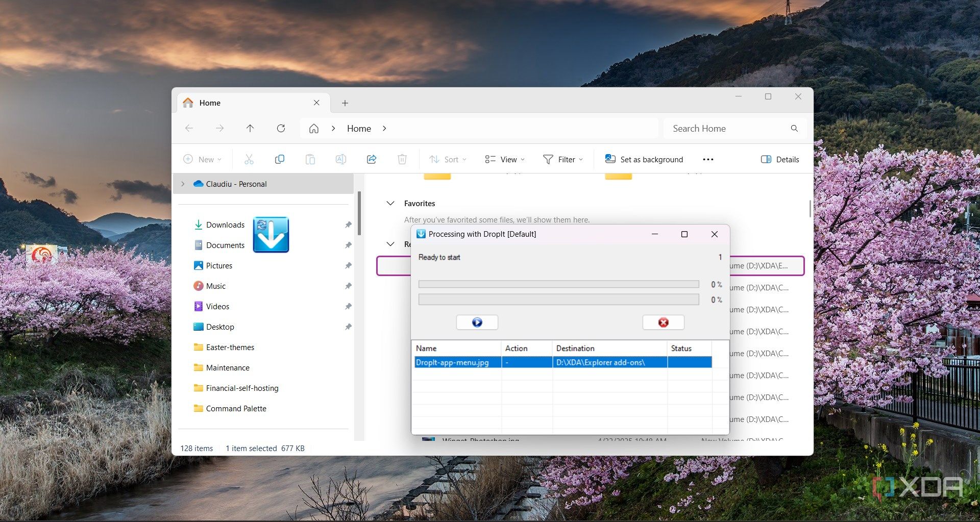Viewport: 980px width, 522px height.
Task: Go back with the left arrow button
Action: coord(189,128)
